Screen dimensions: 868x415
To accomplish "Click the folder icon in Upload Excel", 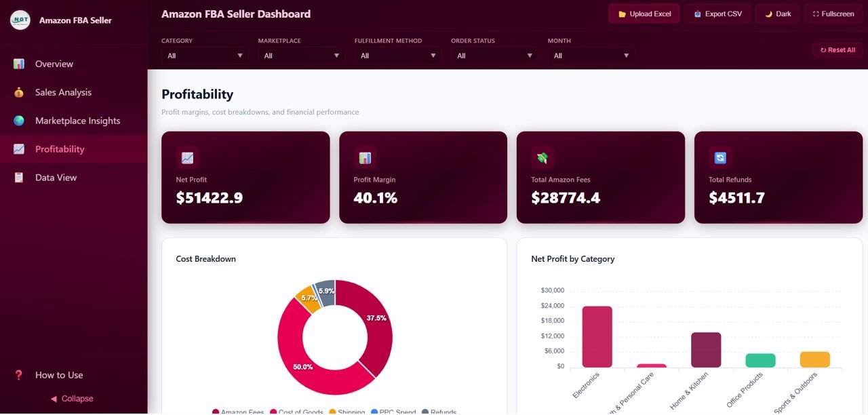I will tap(620, 13).
